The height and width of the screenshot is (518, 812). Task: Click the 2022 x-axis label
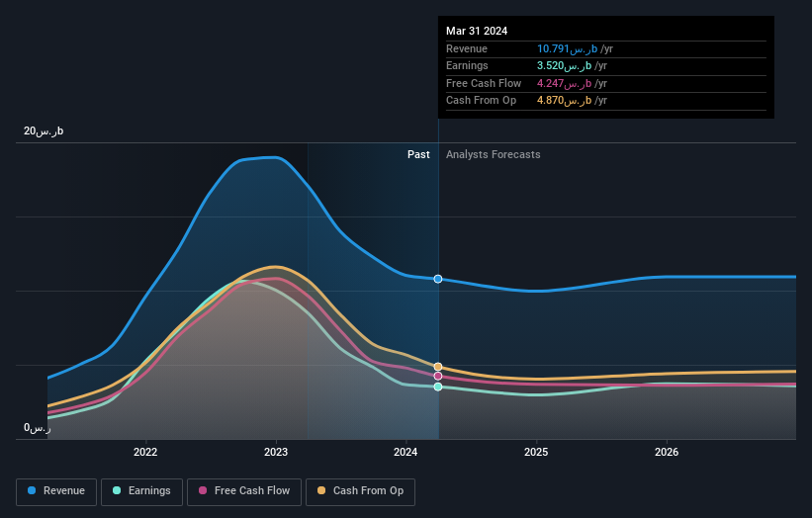click(x=145, y=452)
